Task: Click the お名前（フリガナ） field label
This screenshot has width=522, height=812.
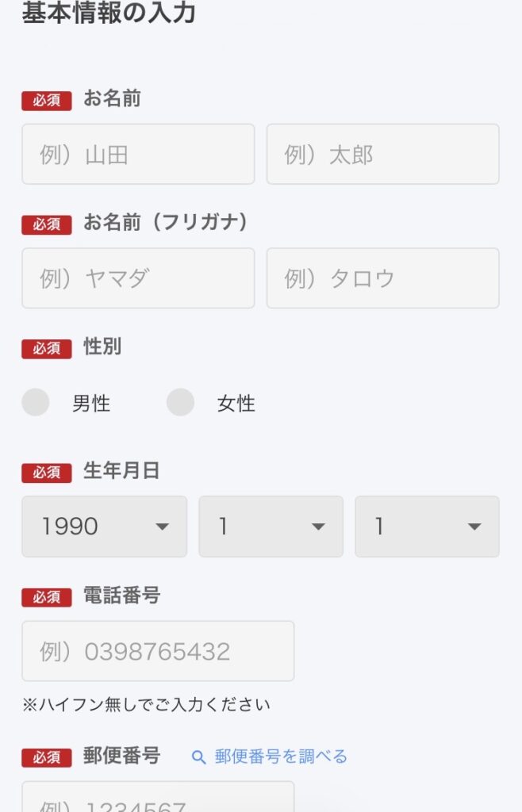Action: [x=166, y=223]
